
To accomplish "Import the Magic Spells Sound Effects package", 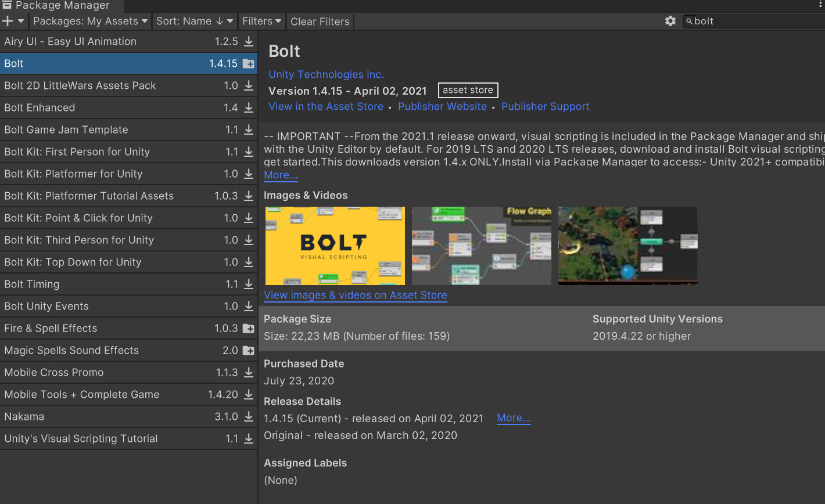I will pyautogui.click(x=249, y=350).
